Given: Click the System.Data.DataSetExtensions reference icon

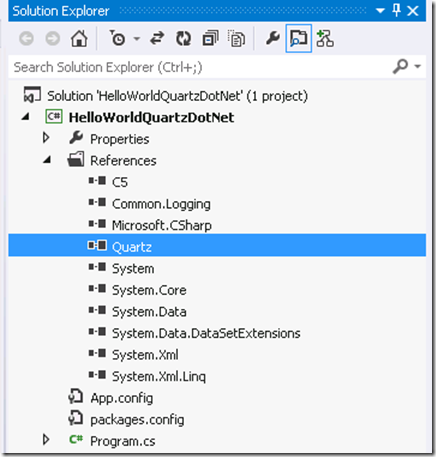Looking at the screenshot, I should pyautogui.click(x=97, y=332).
